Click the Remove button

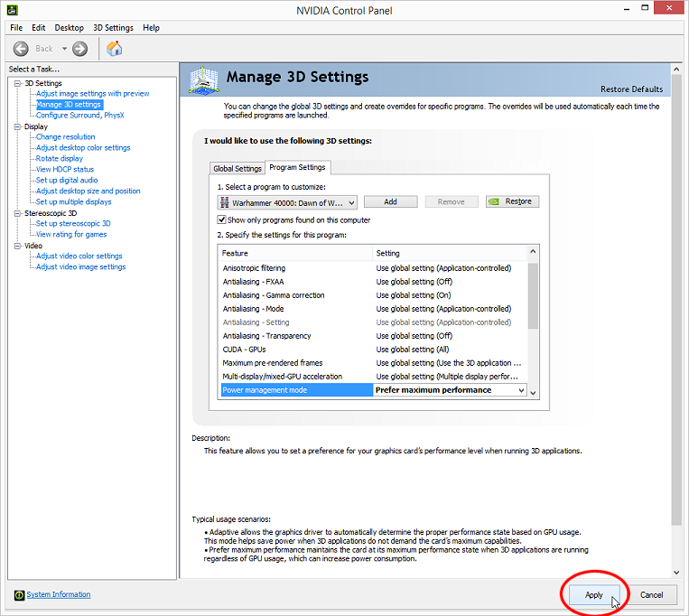[x=452, y=201]
